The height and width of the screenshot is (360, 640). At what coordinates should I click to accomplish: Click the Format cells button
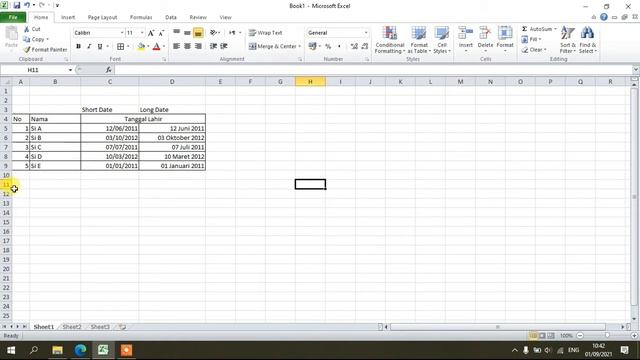505,40
